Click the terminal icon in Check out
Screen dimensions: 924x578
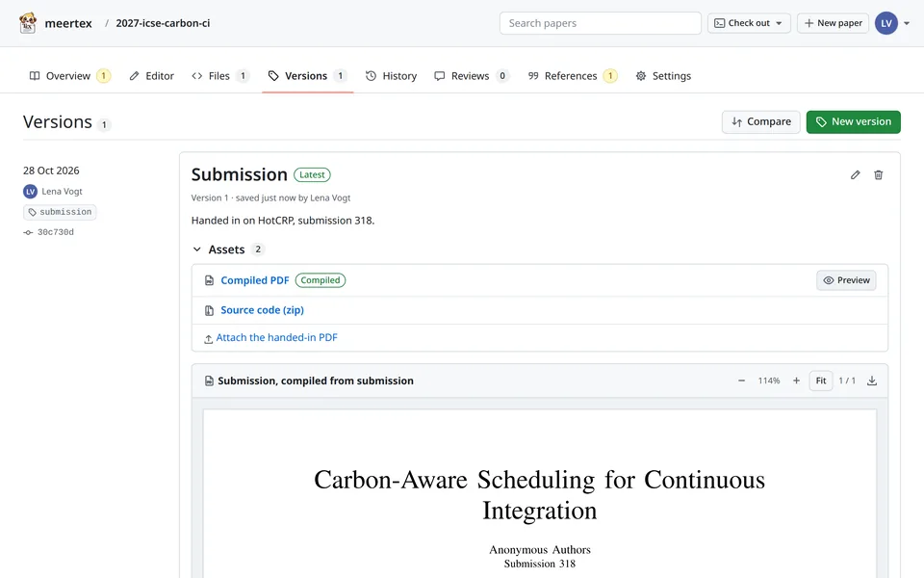pos(719,23)
